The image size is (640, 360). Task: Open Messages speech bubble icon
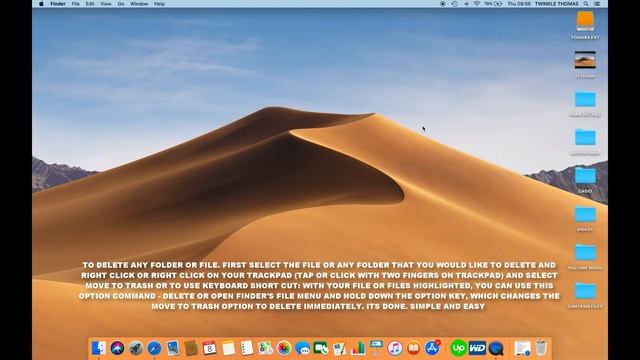302,348
